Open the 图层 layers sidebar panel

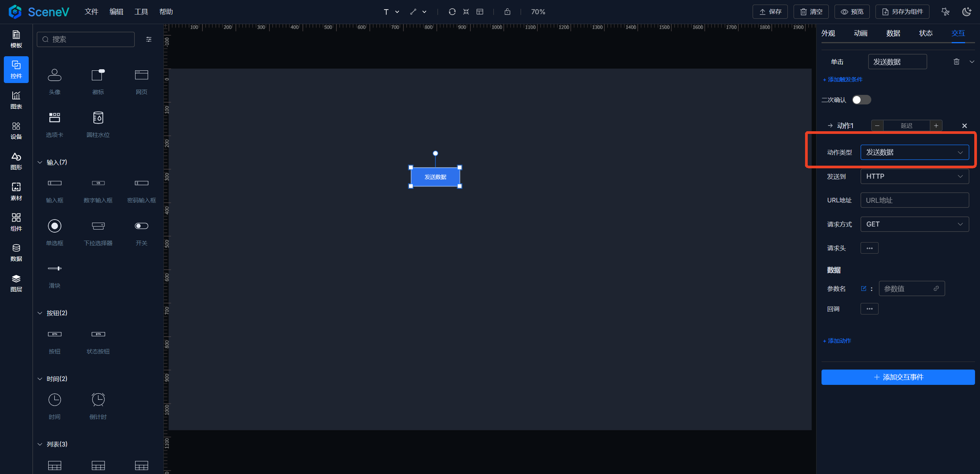tap(16, 283)
